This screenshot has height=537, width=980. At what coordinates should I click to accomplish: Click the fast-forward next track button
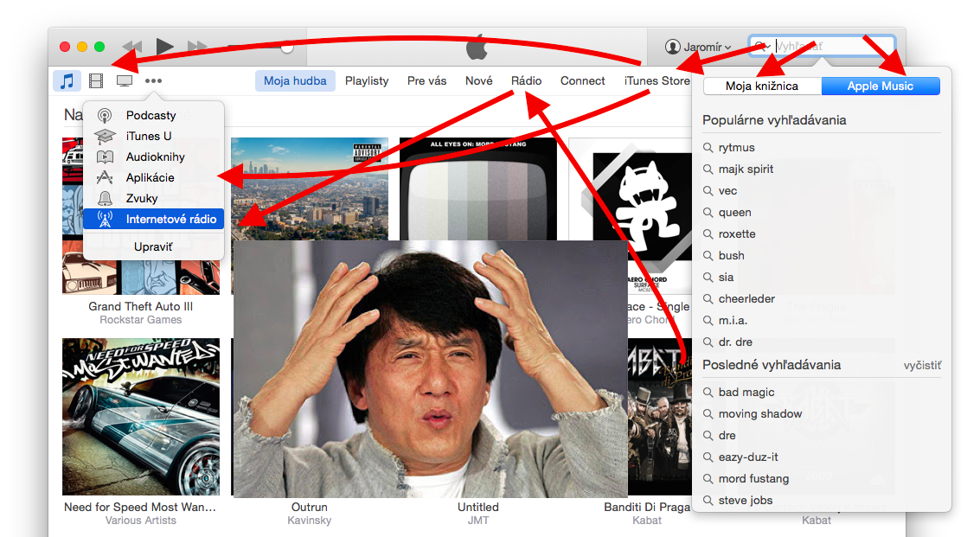tap(197, 46)
